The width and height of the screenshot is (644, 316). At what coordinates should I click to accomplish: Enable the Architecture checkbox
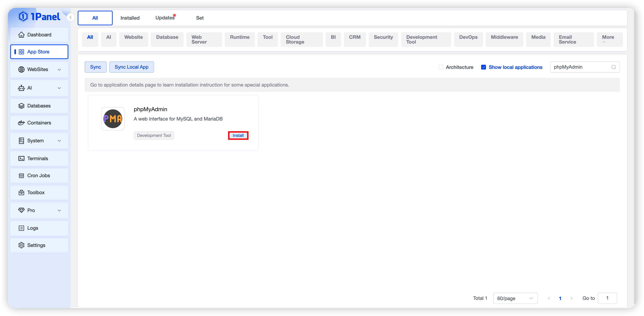tap(441, 67)
